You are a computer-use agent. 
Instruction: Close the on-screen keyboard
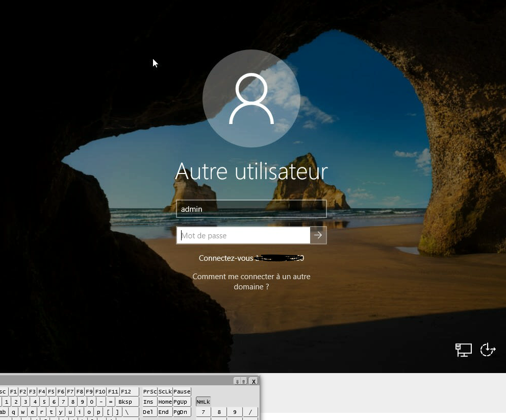click(x=254, y=381)
